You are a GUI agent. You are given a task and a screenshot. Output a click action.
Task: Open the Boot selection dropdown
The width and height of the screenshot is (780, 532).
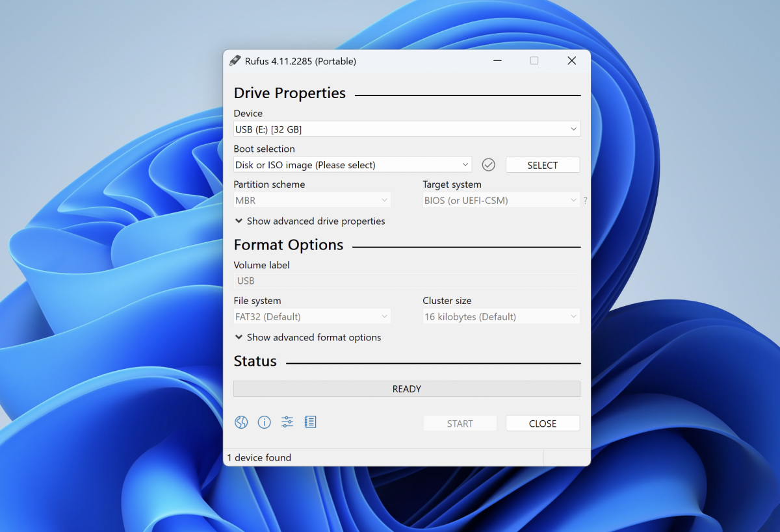click(x=352, y=165)
